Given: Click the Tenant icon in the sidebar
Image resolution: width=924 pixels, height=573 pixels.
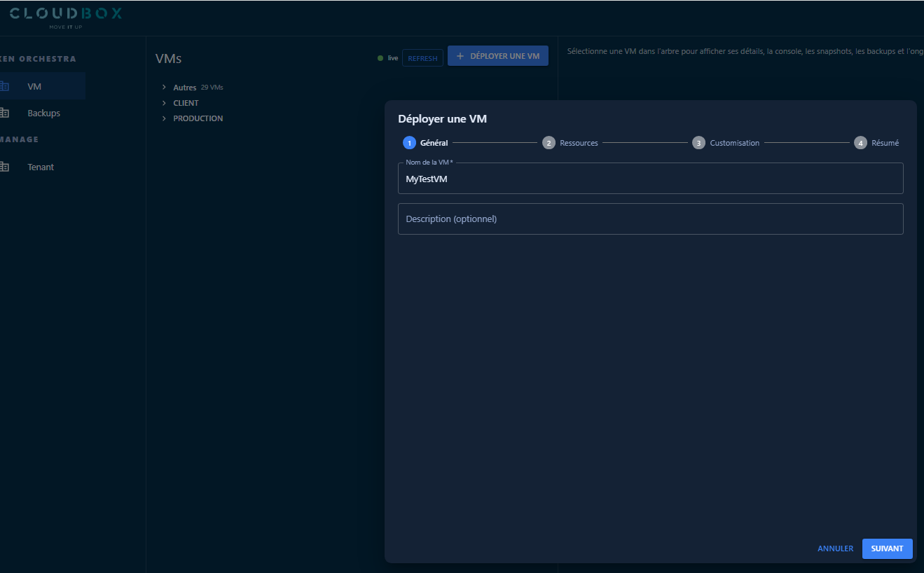Looking at the screenshot, I should [4, 167].
